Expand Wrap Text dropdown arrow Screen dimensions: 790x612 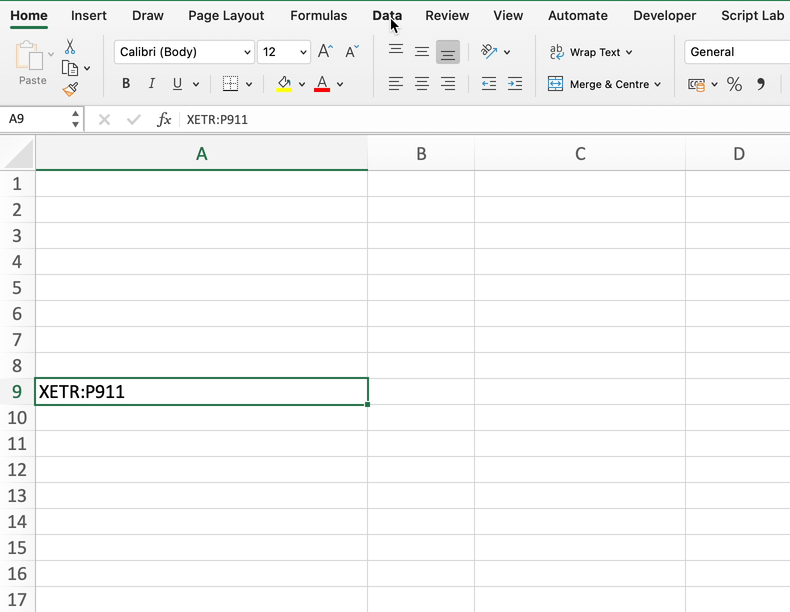pos(629,52)
